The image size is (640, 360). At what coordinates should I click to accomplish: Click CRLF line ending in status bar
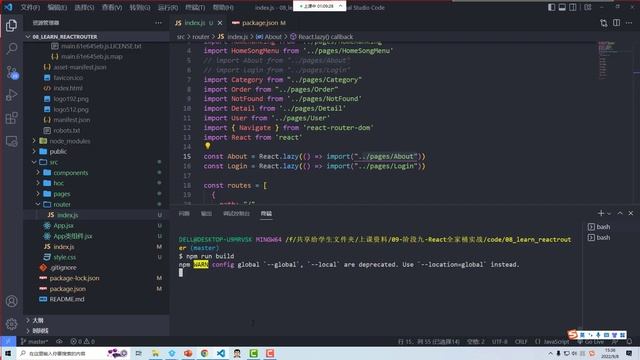pyautogui.click(x=521, y=341)
